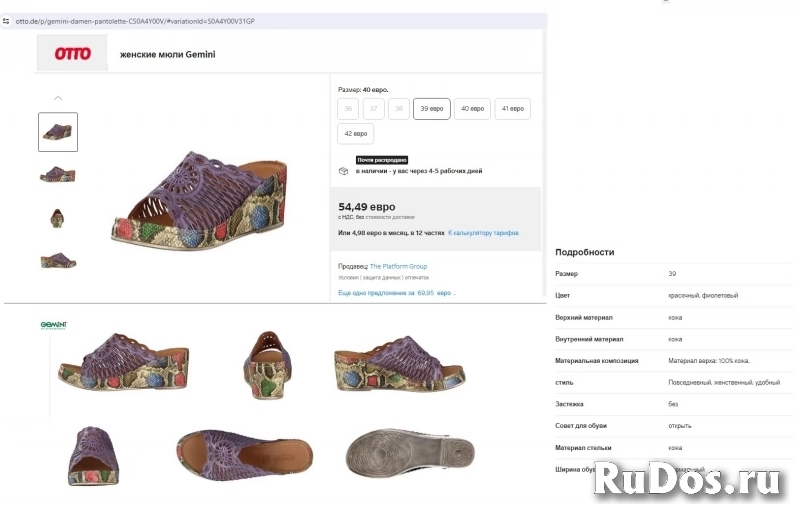The height and width of the screenshot is (514, 800).
Task: Open the other offer for 69,95 евро
Action: [x=394, y=293]
